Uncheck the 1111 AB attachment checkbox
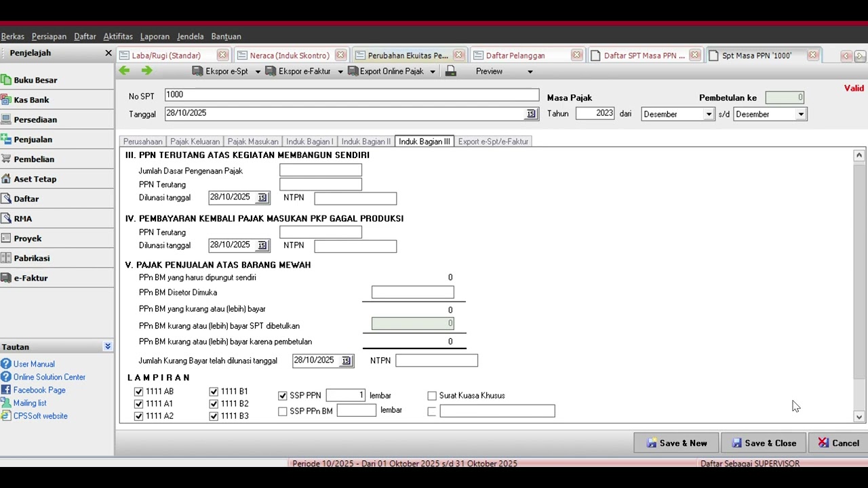This screenshot has width=868, height=488. click(138, 392)
